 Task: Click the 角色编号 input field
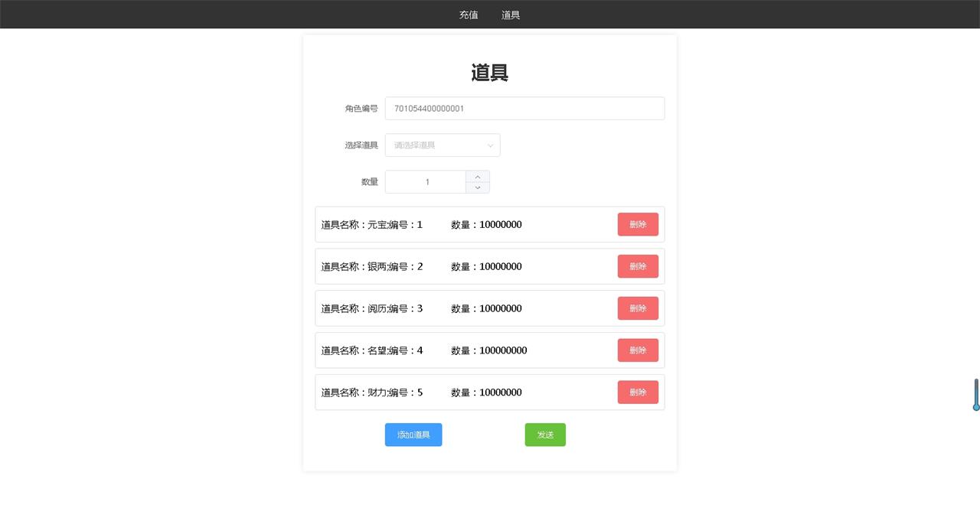pos(524,109)
